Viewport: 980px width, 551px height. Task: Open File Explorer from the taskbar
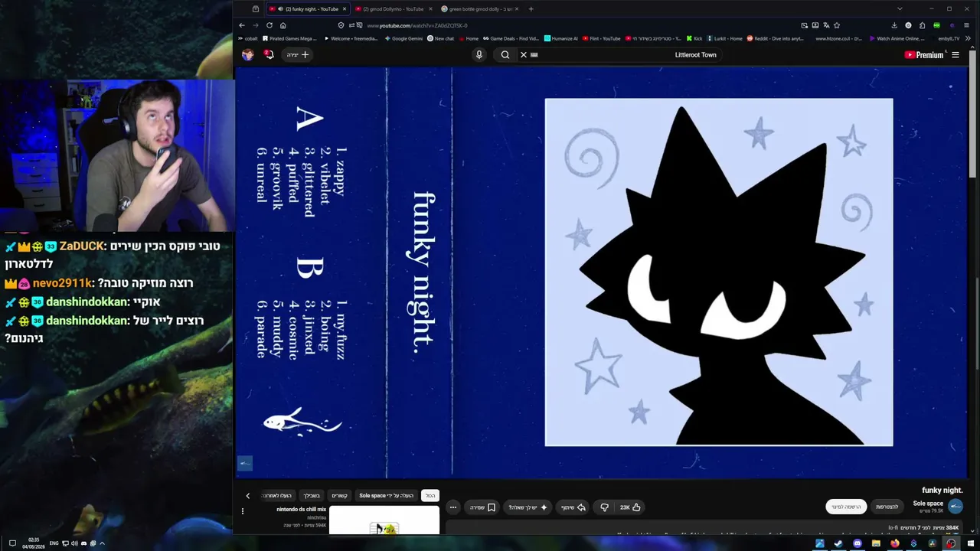coord(876,543)
